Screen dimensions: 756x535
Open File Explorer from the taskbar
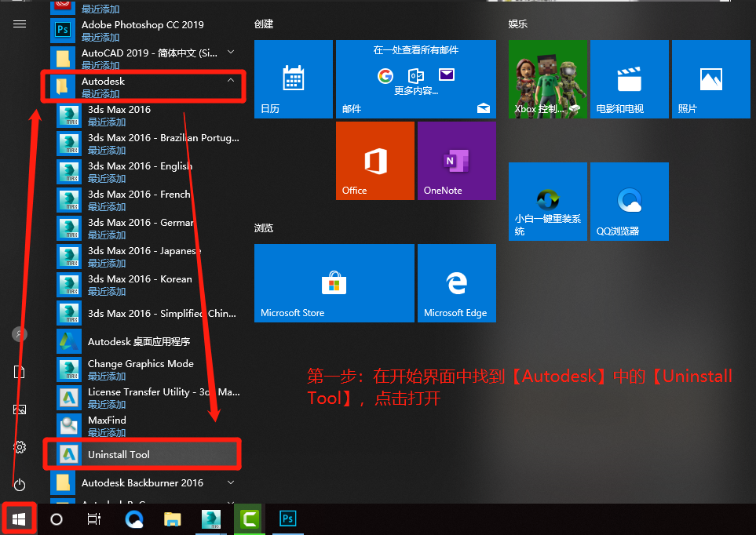(172, 519)
